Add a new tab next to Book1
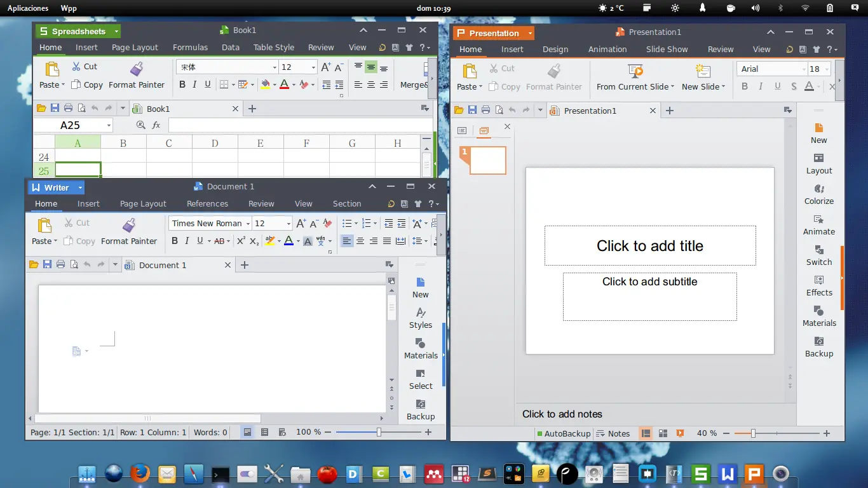Viewport: 868px width, 488px height. [x=252, y=109]
